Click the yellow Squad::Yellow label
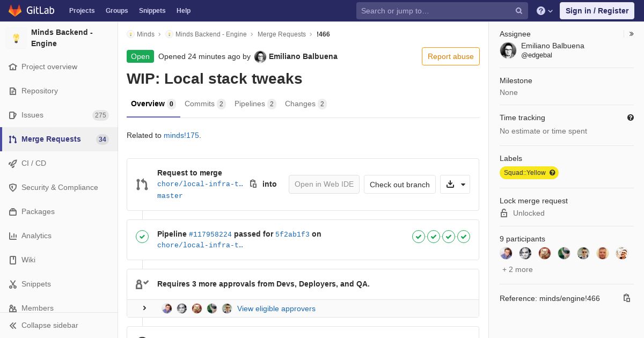This screenshot has height=338, width=644. coord(525,173)
